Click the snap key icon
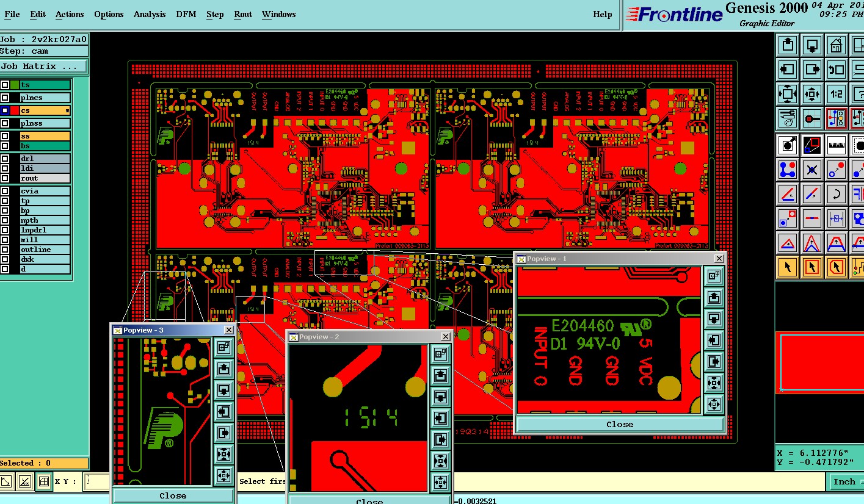 tap(812, 118)
